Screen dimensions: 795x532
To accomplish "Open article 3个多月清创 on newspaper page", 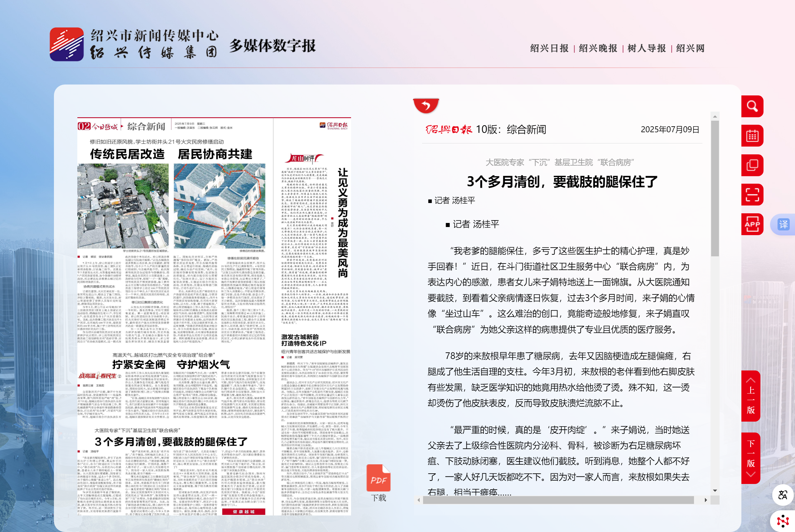I will (x=171, y=442).
